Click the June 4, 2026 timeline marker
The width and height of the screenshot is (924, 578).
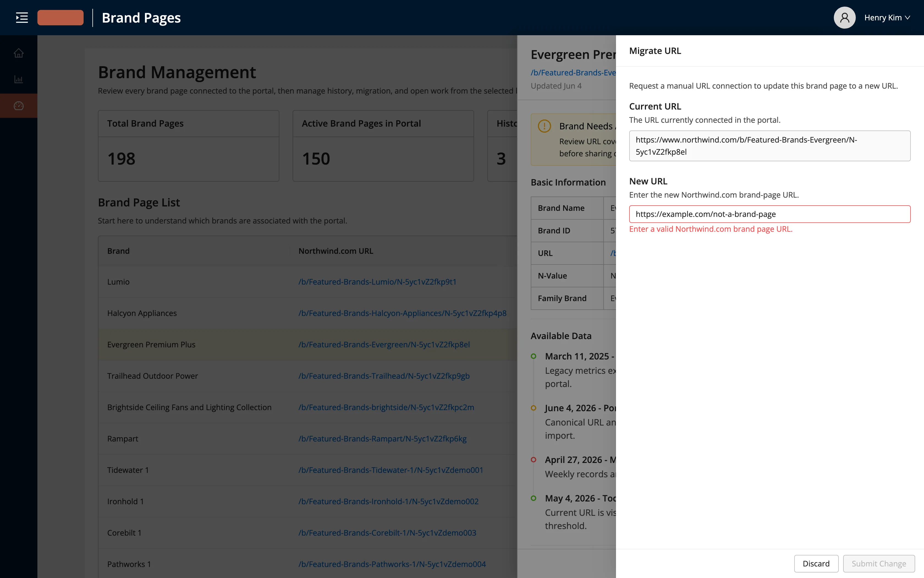pyautogui.click(x=533, y=408)
